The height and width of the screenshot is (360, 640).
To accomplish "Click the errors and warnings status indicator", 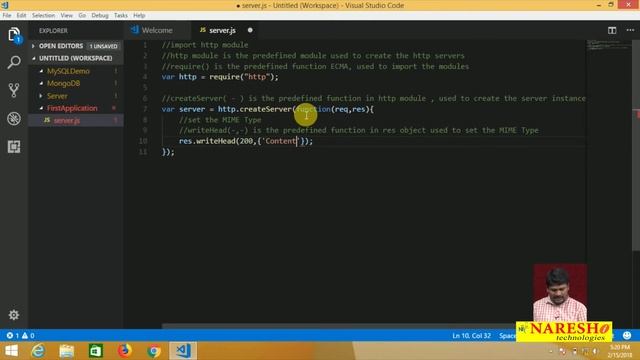I will [x=20, y=336].
